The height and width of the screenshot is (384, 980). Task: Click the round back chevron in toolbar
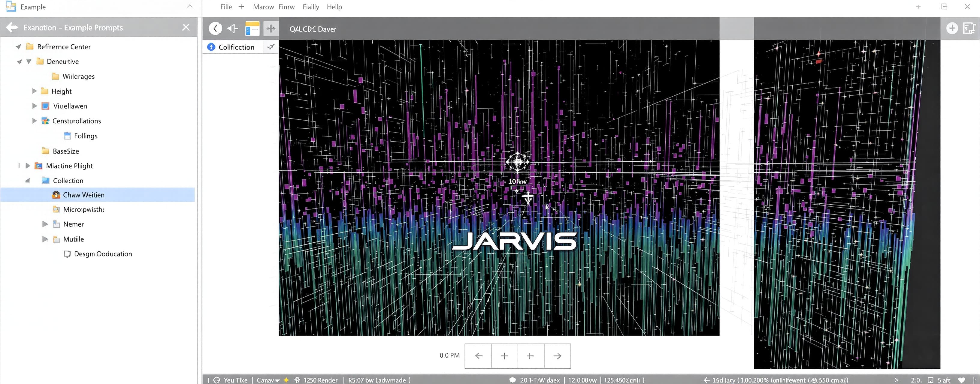(x=215, y=28)
